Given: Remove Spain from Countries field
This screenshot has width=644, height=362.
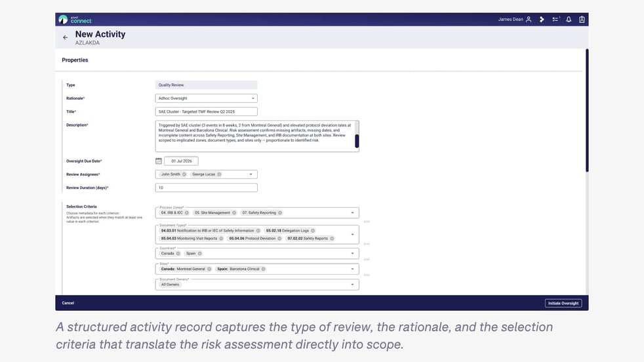Looking at the screenshot, I should pos(199,254).
